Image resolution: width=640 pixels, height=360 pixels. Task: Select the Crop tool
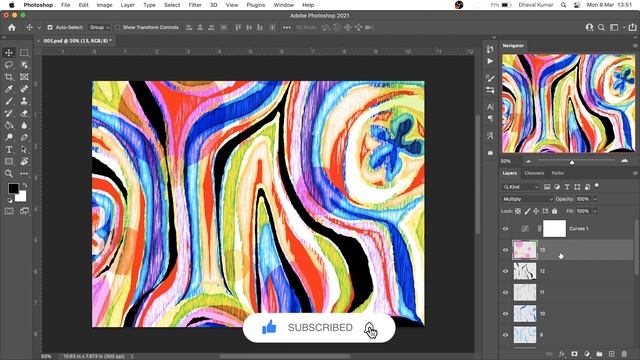pyautogui.click(x=9, y=77)
